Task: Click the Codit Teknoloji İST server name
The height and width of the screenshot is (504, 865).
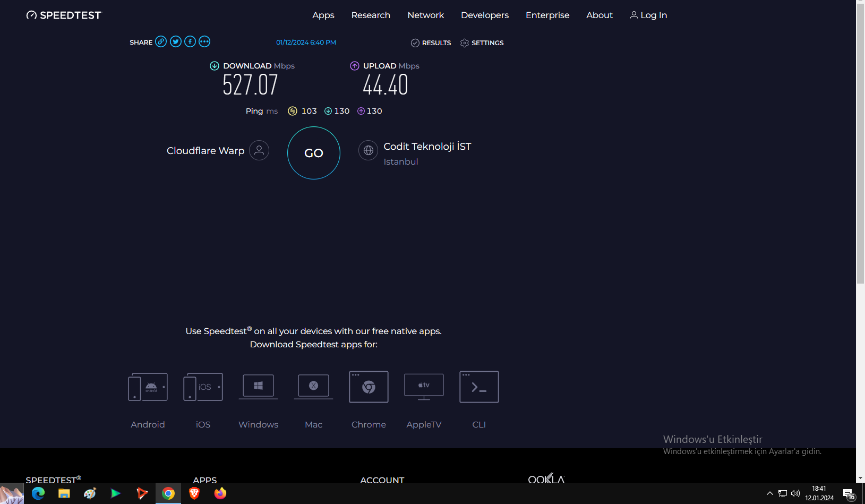Action: pos(427,147)
